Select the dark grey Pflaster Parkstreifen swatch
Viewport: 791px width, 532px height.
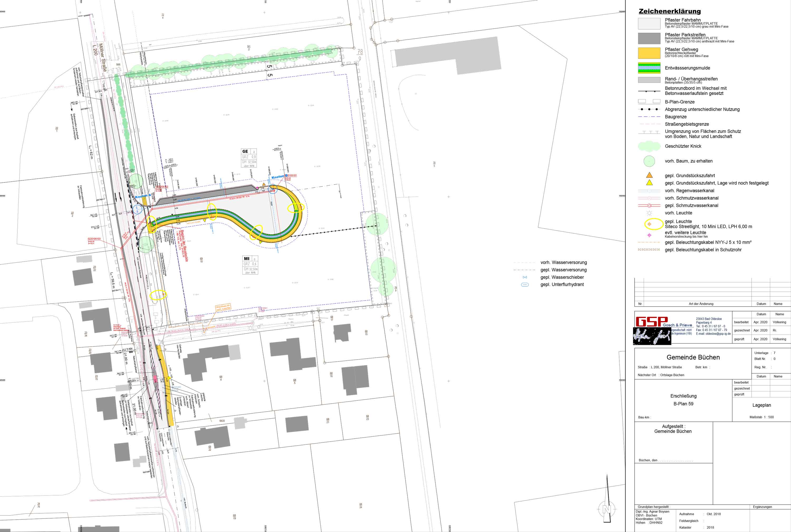click(649, 38)
